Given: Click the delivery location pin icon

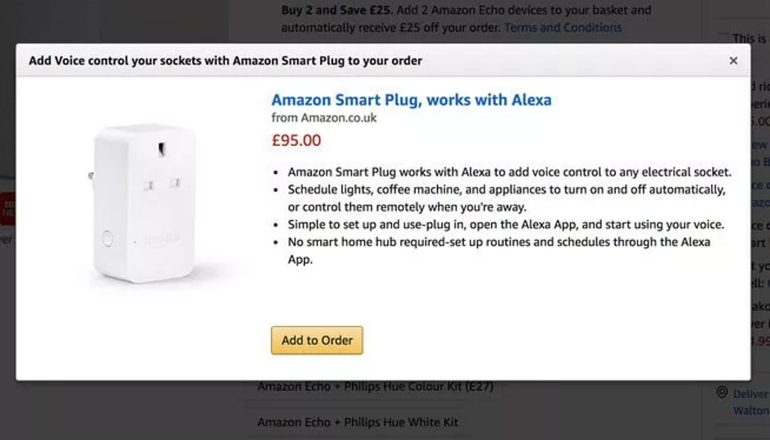Looking at the screenshot, I should 723,393.
